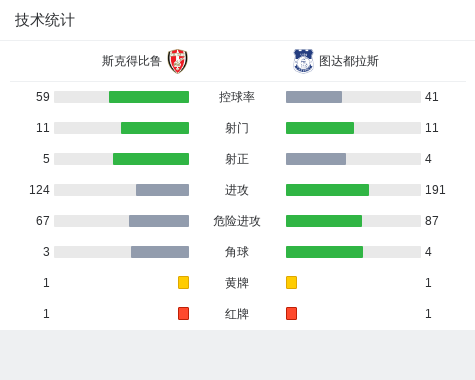The height and width of the screenshot is (380, 475).
Task: Click the away team yellow card icon
Action: [x=291, y=282]
